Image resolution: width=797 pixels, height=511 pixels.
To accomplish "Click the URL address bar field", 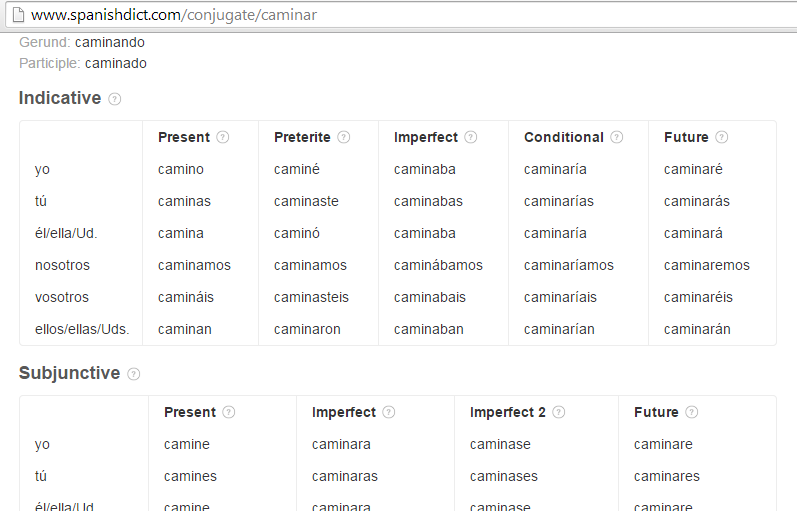I will point(400,16).
